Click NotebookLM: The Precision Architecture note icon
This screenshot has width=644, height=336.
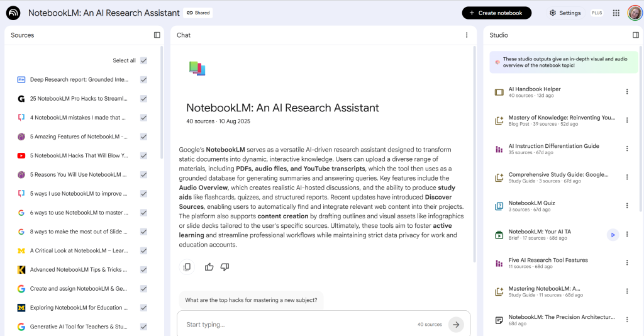[x=499, y=320]
